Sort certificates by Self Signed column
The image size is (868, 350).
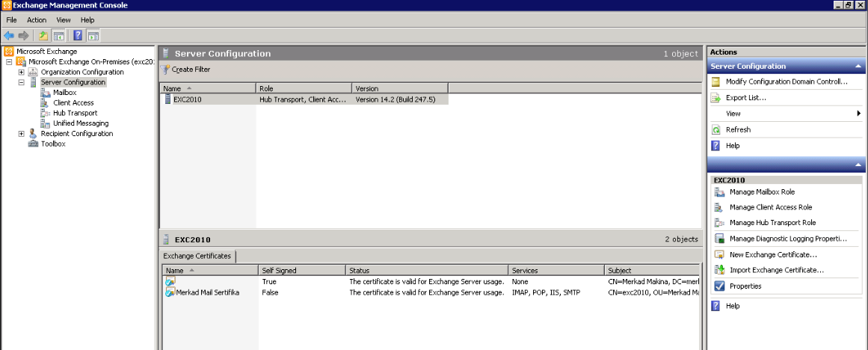pos(302,270)
